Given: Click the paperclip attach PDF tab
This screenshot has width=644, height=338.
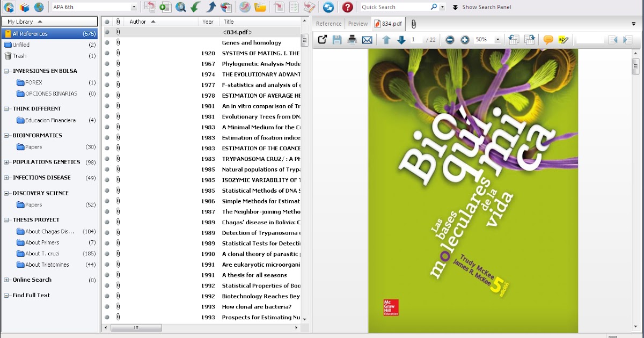Looking at the screenshot, I should click(413, 24).
